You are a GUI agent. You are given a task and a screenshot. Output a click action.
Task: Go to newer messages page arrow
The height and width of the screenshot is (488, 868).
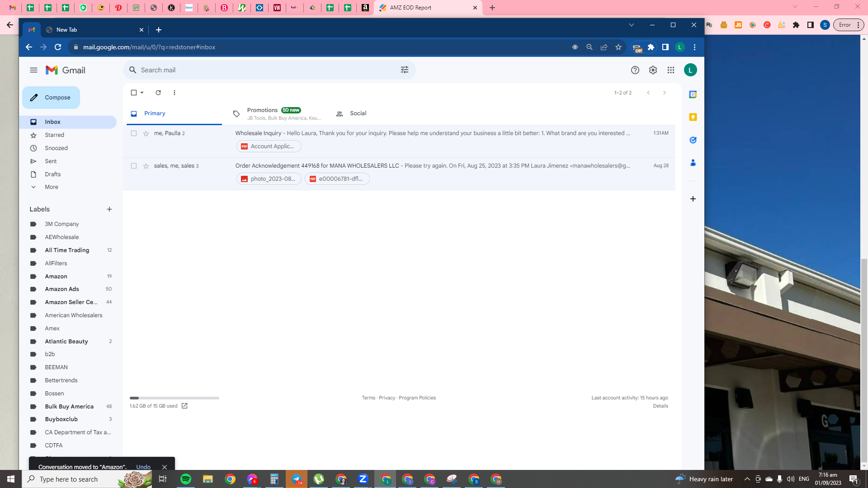click(648, 93)
